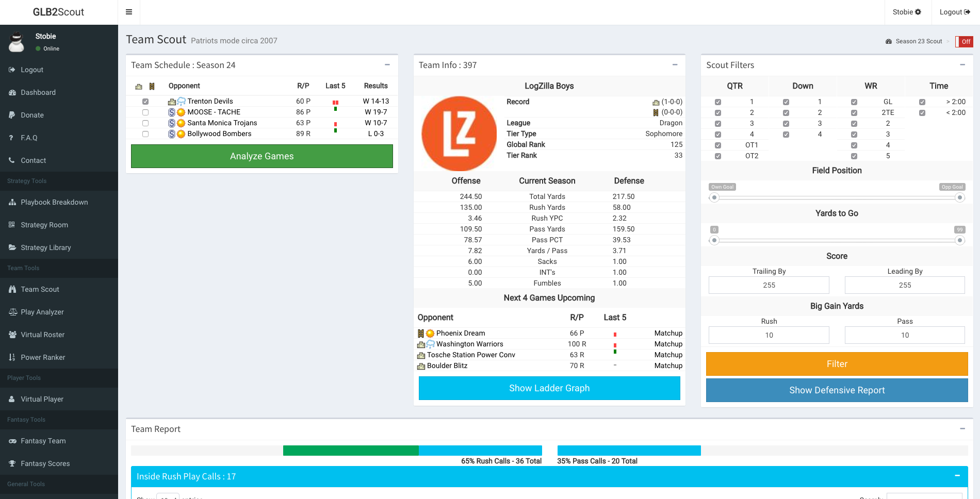Open Power Ranker in sidebar

43,357
